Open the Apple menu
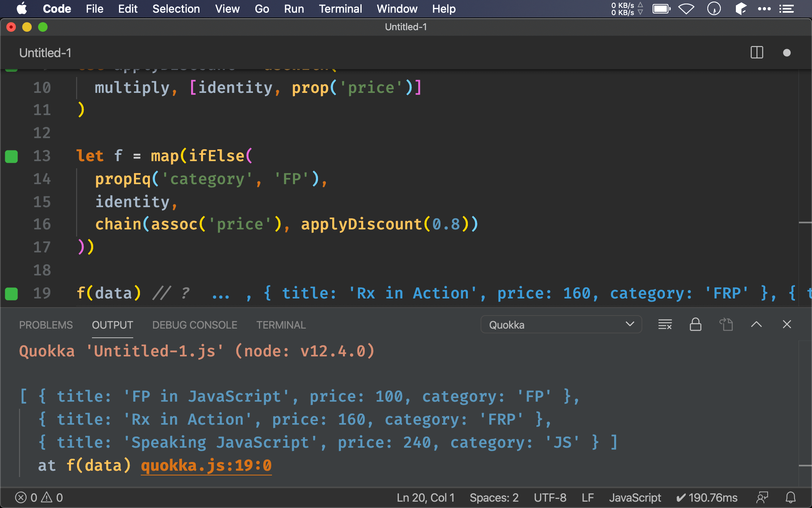 [22, 9]
